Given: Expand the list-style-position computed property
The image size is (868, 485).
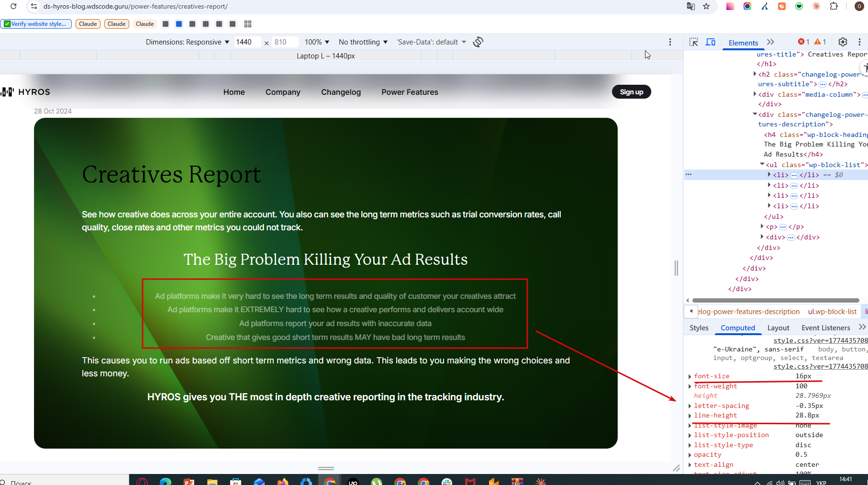Looking at the screenshot, I should [690, 435].
